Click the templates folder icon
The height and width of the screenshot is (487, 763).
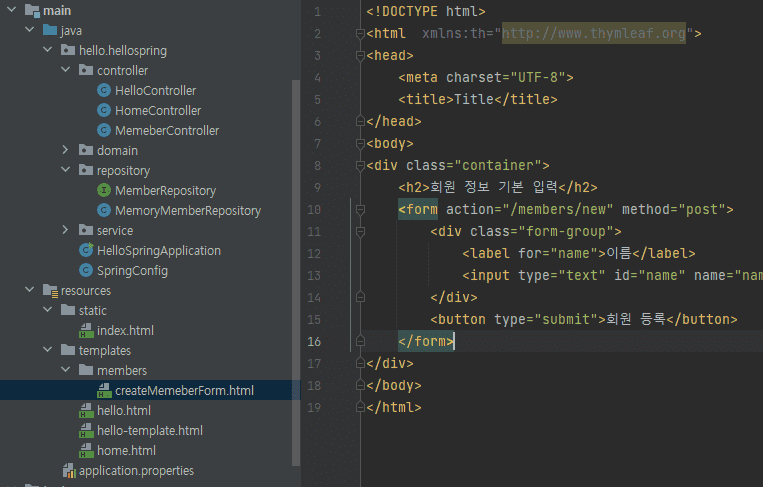[x=68, y=350]
